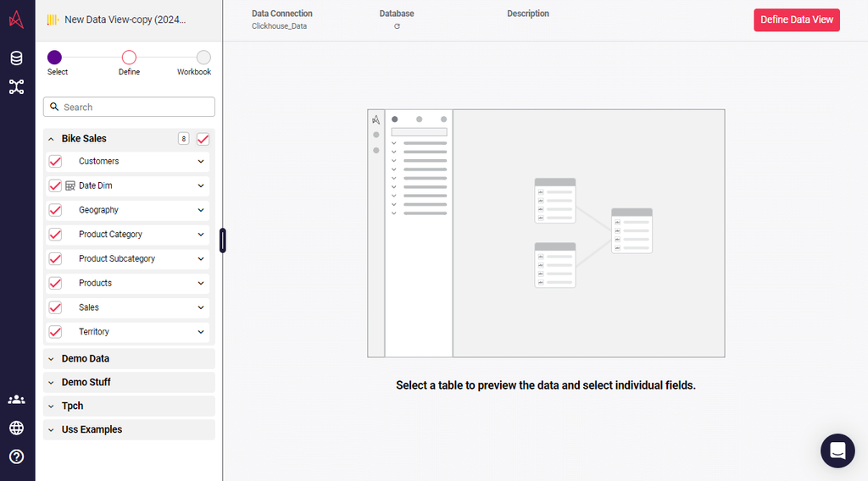Open the help question mark icon
Viewport: 868px width, 481px height.
[x=16, y=456]
